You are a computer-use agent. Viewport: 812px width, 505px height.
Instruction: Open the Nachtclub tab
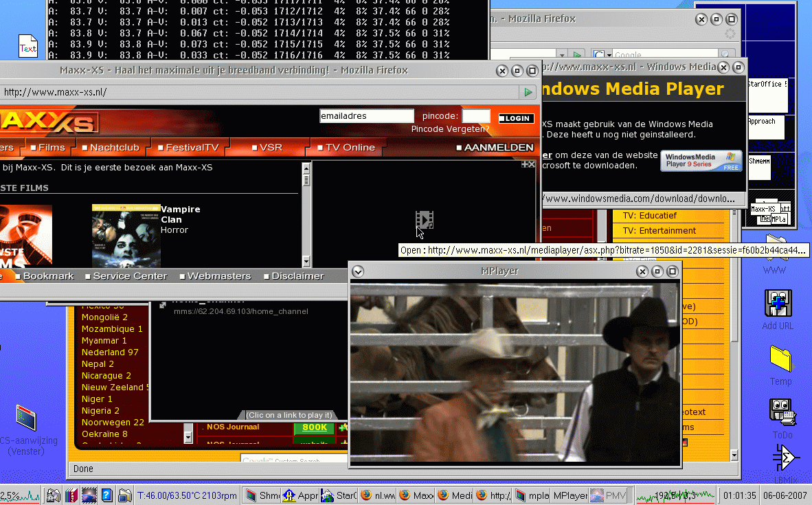coord(111,148)
